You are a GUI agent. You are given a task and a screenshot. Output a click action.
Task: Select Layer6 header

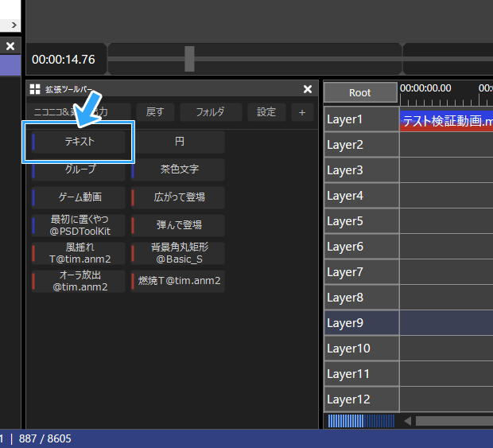coord(362,247)
